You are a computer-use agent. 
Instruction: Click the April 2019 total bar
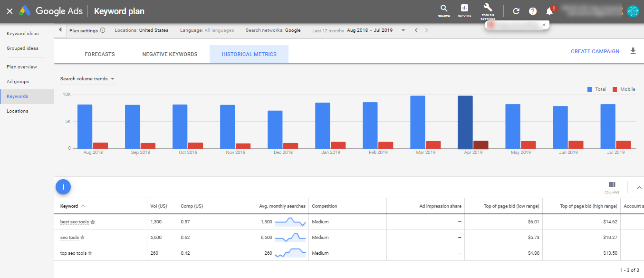point(465,122)
